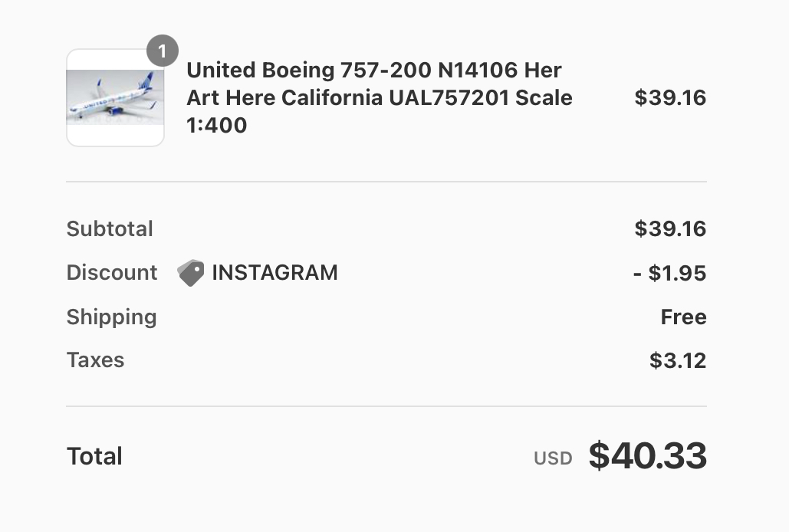Click the $39.16 item price
This screenshot has width=789, height=532.
(670, 98)
